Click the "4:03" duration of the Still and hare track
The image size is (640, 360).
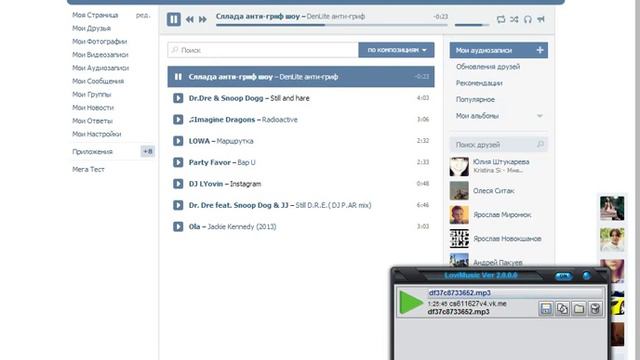click(423, 98)
